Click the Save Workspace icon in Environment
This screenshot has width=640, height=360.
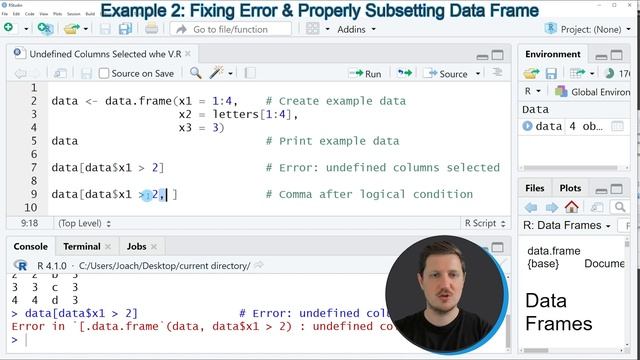tap(551, 73)
